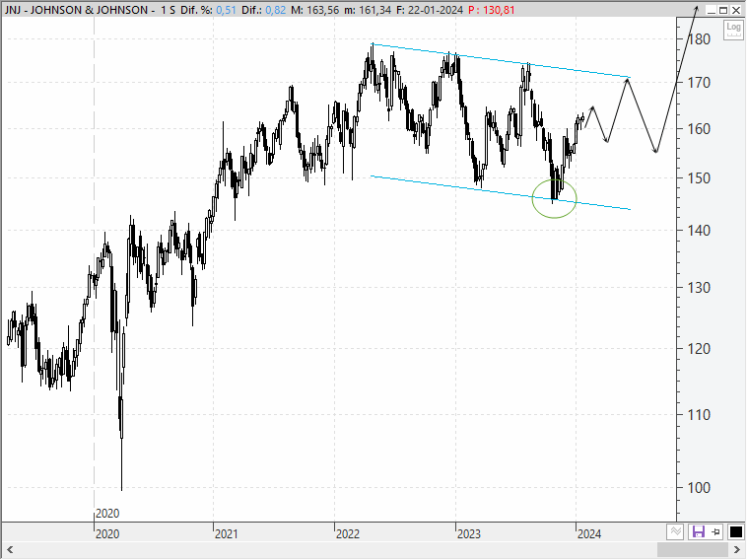Image resolution: width=747 pixels, height=560 pixels.
Task: Open the black chart color swatch
Action: coord(735,531)
